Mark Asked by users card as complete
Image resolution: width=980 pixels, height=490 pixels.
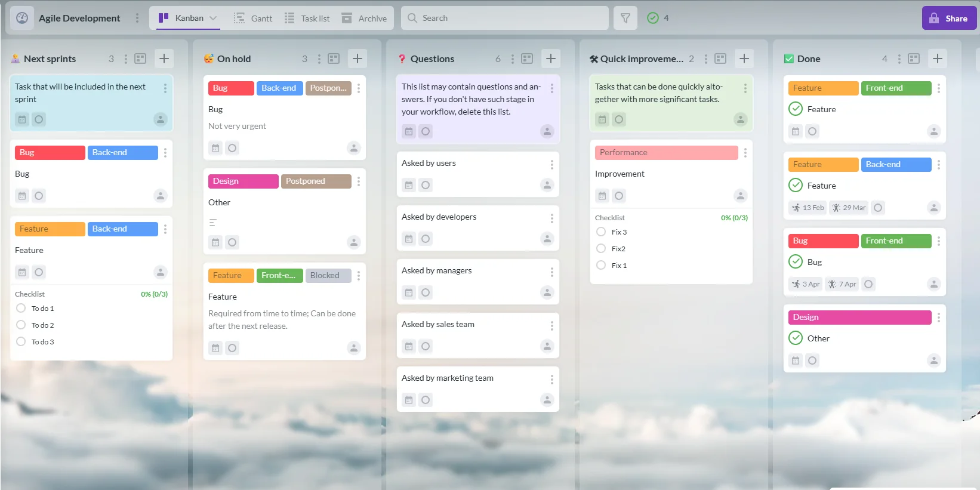click(426, 185)
